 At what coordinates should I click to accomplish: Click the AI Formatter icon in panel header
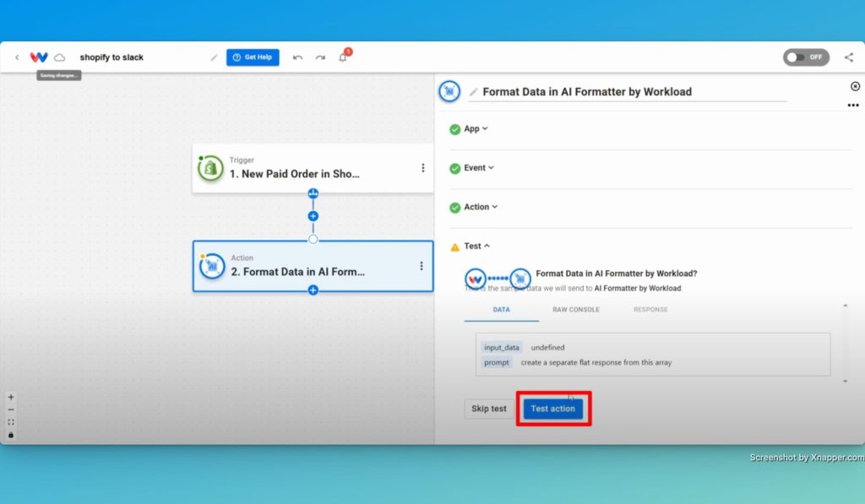(x=449, y=91)
